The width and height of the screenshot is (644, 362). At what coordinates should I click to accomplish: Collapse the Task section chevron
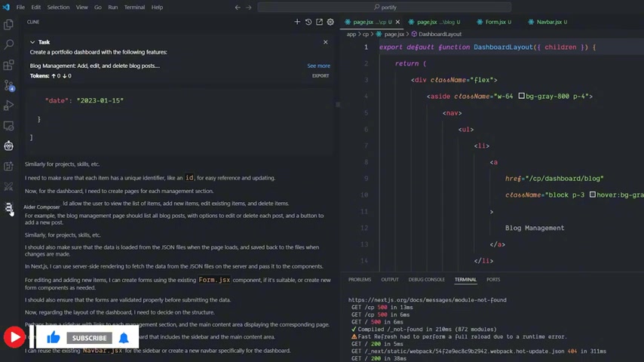coord(32,42)
